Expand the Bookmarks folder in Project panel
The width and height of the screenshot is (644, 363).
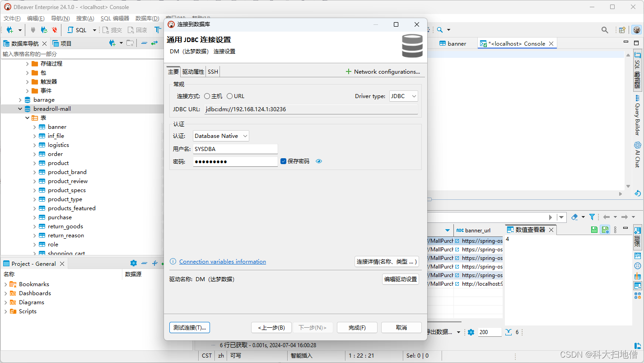(5, 284)
